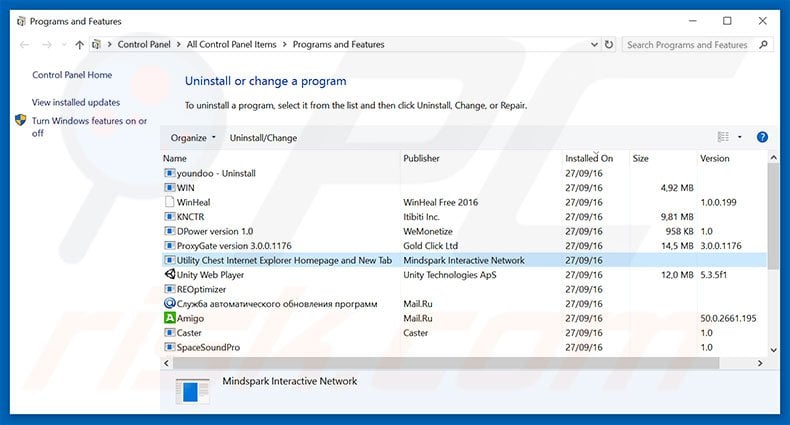The height and width of the screenshot is (425, 790).
Task: Open help via blue question mark icon
Action: click(x=762, y=137)
